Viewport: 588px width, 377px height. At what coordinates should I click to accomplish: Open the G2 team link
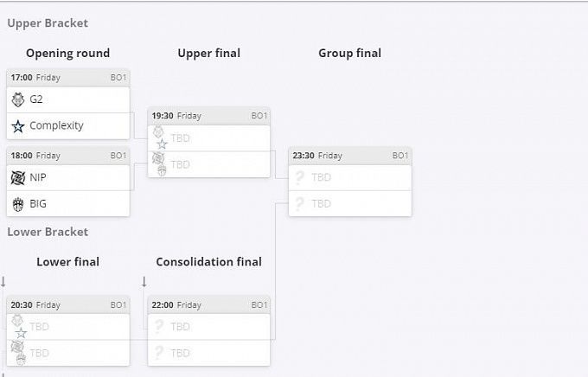click(x=36, y=99)
